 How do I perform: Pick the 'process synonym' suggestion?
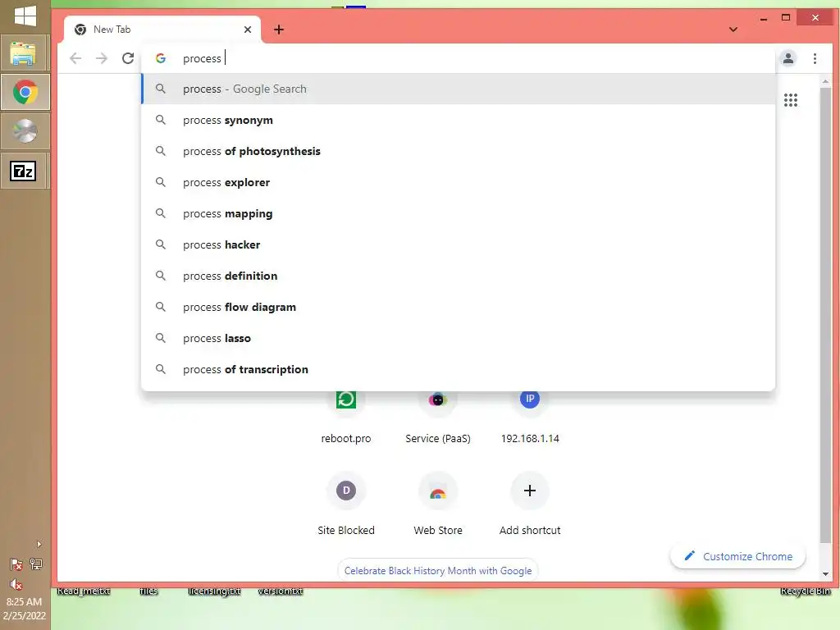click(x=458, y=120)
